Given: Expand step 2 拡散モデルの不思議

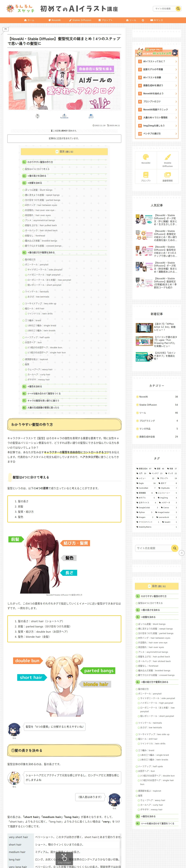Looking at the screenshot, I should coord(157,69).
